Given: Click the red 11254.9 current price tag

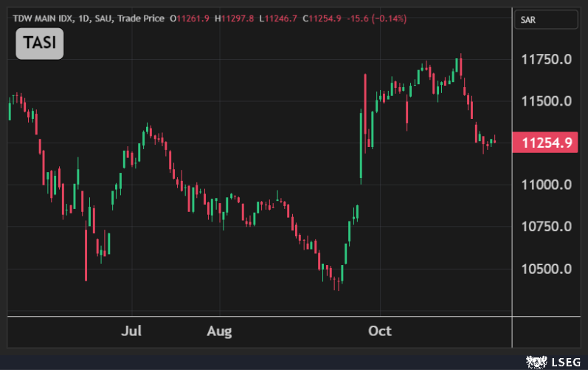Looking at the screenshot, I should [x=547, y=143].
